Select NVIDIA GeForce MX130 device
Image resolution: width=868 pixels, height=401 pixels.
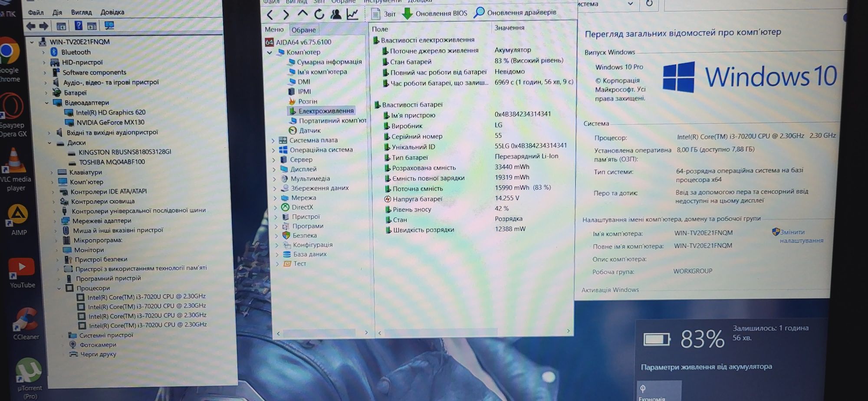105,123
